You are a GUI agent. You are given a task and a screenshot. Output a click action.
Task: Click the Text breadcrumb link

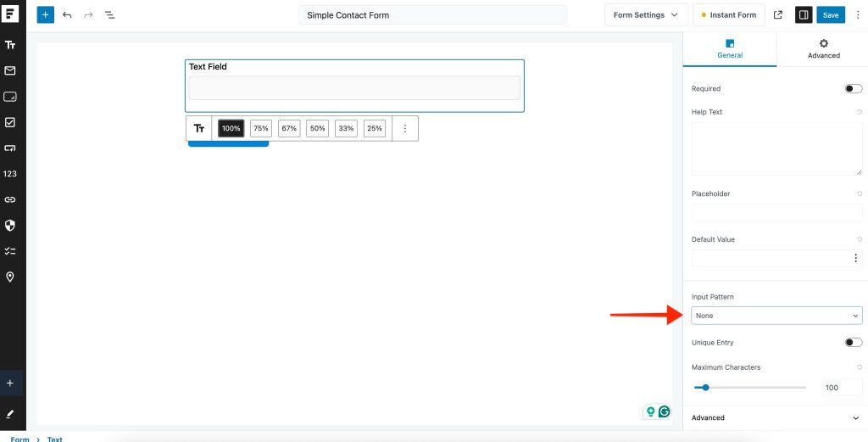55,439
